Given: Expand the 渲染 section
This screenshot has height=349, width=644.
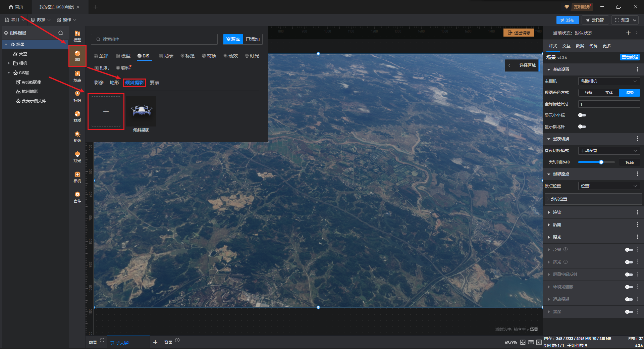Looking at the screenshot, I should point(557,212).
